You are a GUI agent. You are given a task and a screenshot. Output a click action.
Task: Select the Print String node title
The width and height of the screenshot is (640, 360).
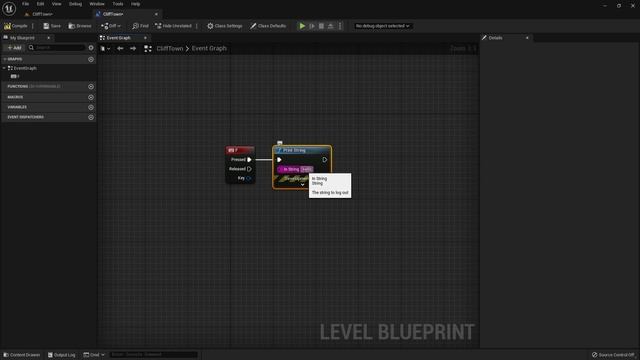point(294,150)
